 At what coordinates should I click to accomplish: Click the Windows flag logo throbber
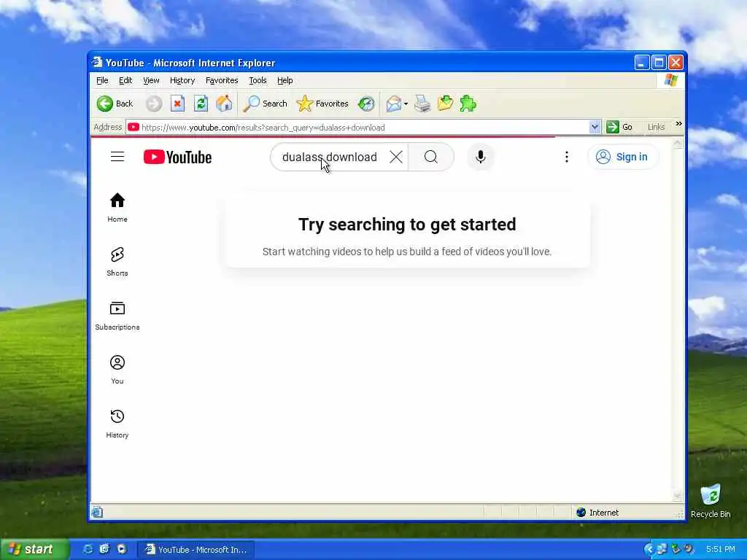tap(671, 80)
